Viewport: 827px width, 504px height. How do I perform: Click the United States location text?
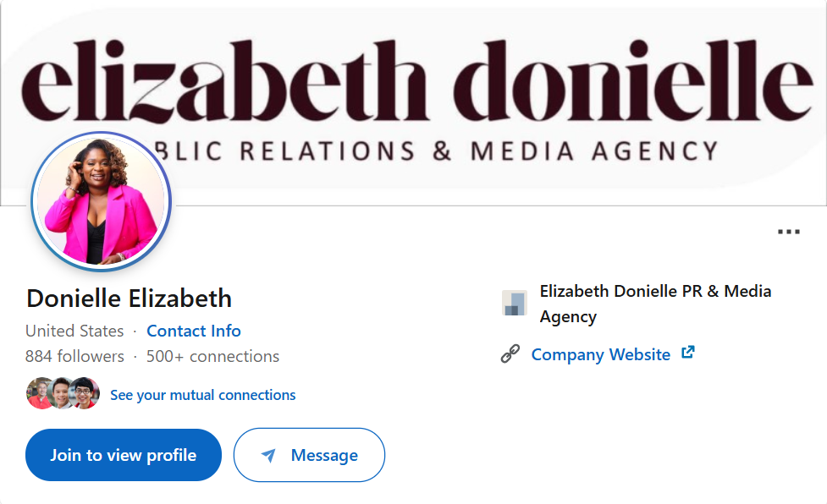point(74,331)
